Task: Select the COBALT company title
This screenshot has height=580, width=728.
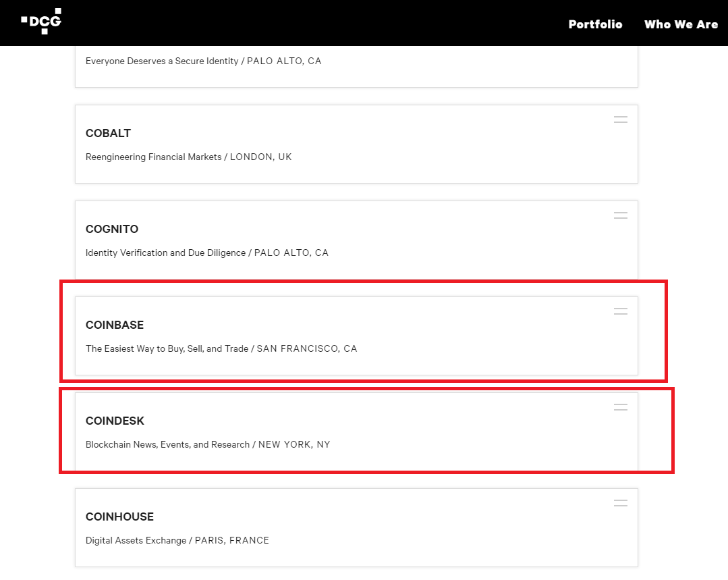Action: (108, 134)
